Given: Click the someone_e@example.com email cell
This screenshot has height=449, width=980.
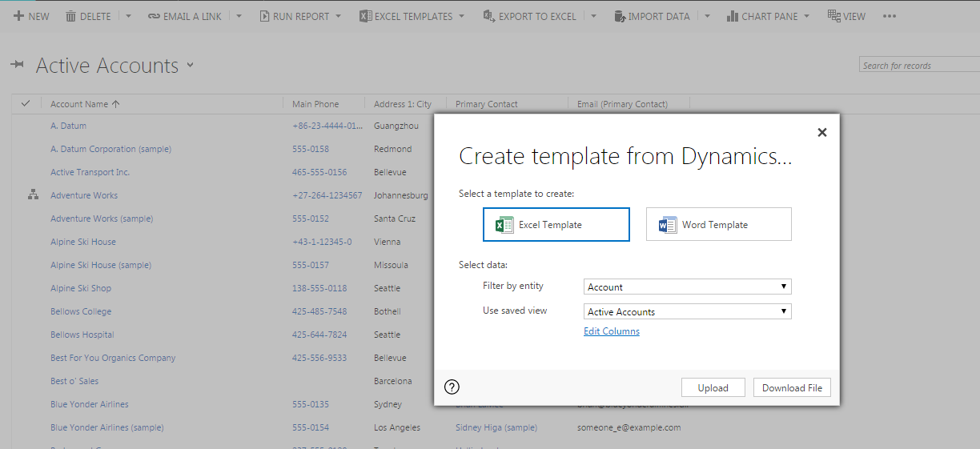Looking at the screenshot, I should [x=629, y=427].
